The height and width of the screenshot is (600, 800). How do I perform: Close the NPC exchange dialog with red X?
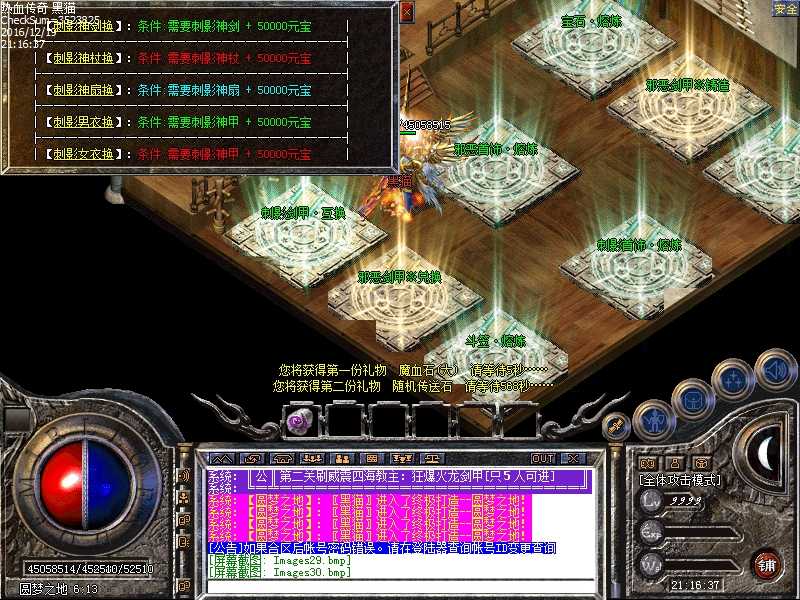(407, 11)
